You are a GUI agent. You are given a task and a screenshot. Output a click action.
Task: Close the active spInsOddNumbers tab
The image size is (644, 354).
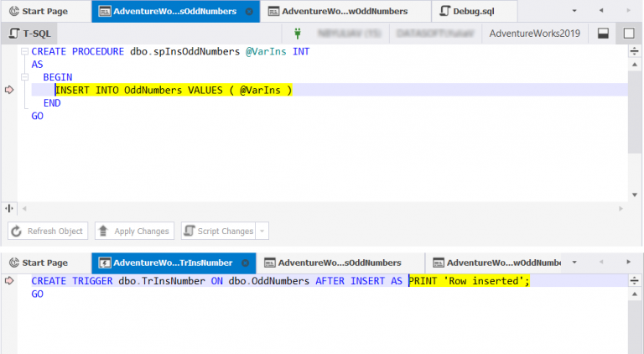click(249, 12)
